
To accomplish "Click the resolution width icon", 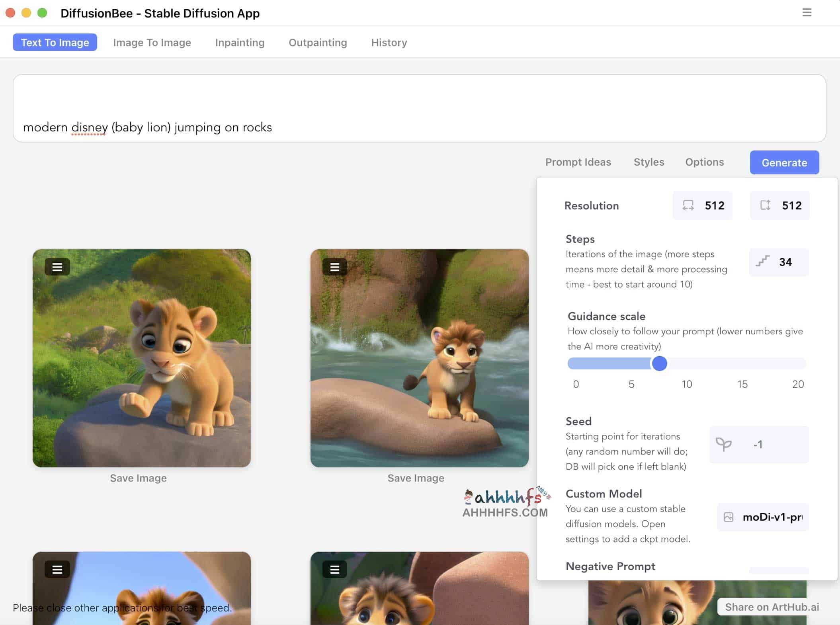I will (688, 205).
